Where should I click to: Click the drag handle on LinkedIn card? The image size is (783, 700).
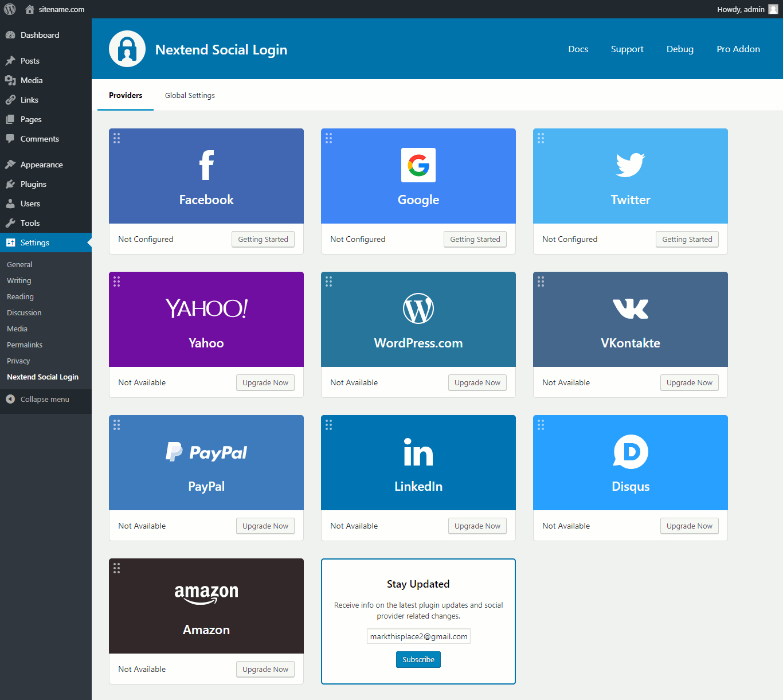pyautogui.click(x=329, y=425)
